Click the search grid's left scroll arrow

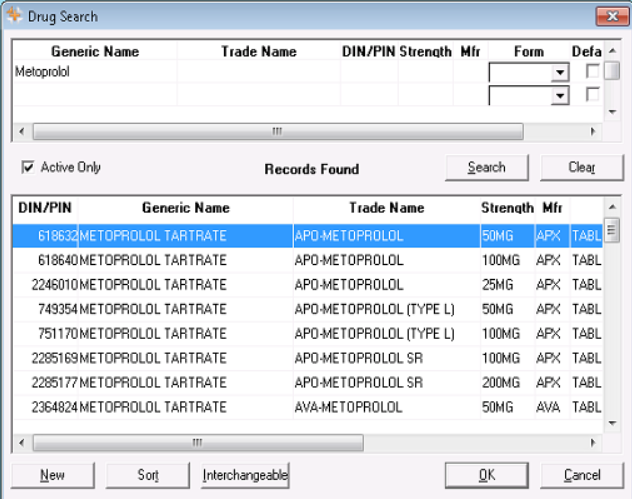click(x=22, y=131)
